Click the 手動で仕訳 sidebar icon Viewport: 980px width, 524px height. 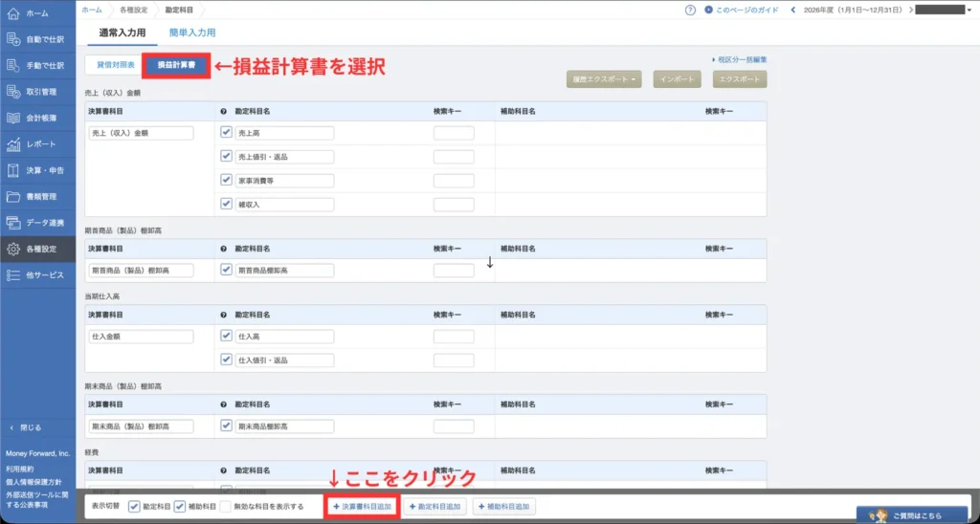tap(13, 66)
